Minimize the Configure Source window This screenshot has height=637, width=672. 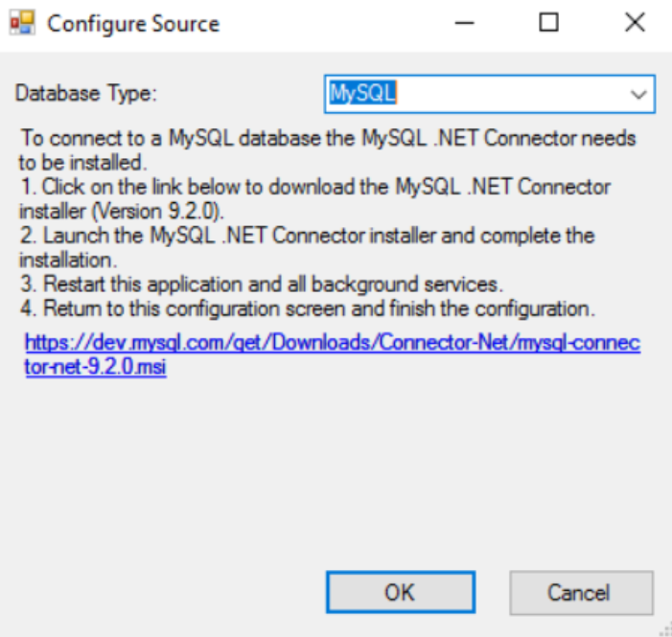coord(463,23)
